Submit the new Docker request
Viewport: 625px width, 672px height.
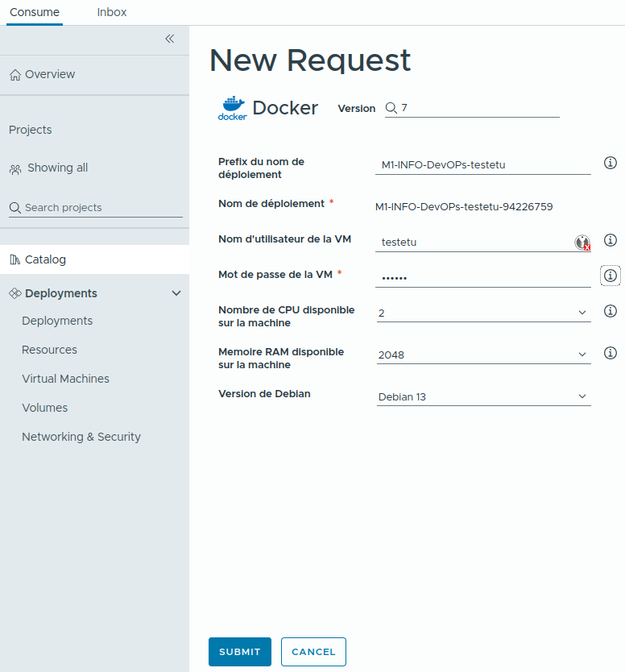coord(239,652)
